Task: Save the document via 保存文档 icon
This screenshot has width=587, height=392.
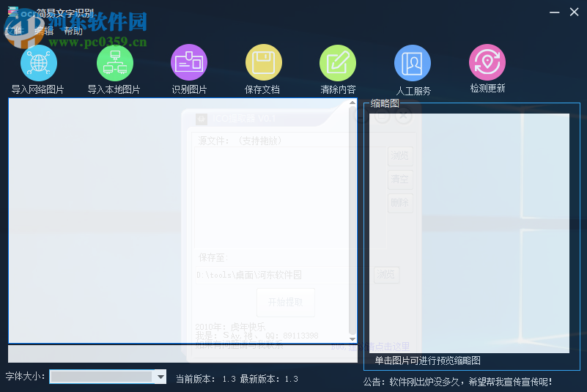Action: click(264, 62)
